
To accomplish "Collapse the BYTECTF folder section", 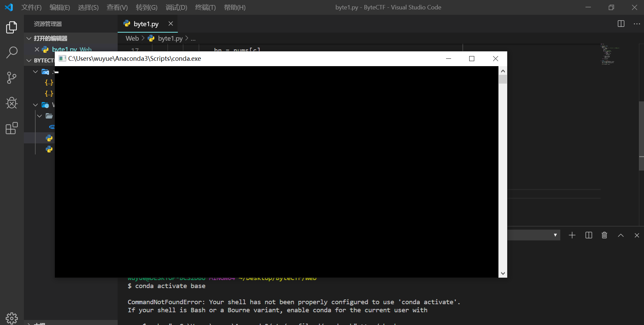I will click(29, 60).
